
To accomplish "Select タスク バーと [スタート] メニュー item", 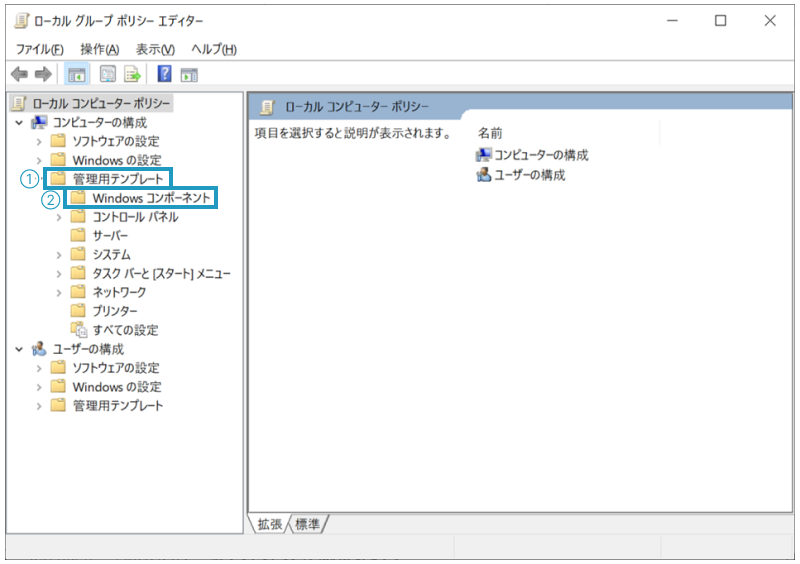I will [162, 274].
